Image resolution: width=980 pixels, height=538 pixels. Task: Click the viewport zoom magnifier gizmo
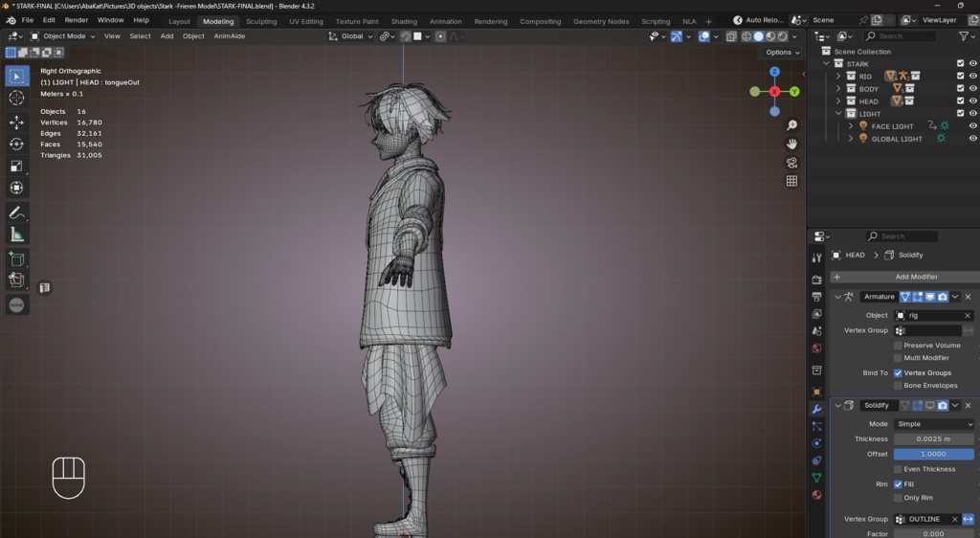click(791, 125)
